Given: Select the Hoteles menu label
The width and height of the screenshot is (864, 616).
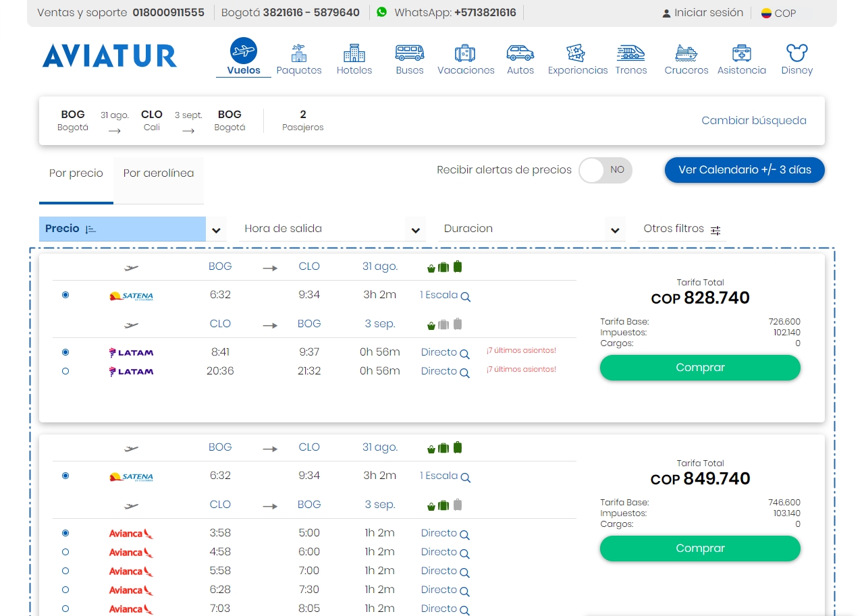Looking at the screenshot, I should [x=354, y=70].
